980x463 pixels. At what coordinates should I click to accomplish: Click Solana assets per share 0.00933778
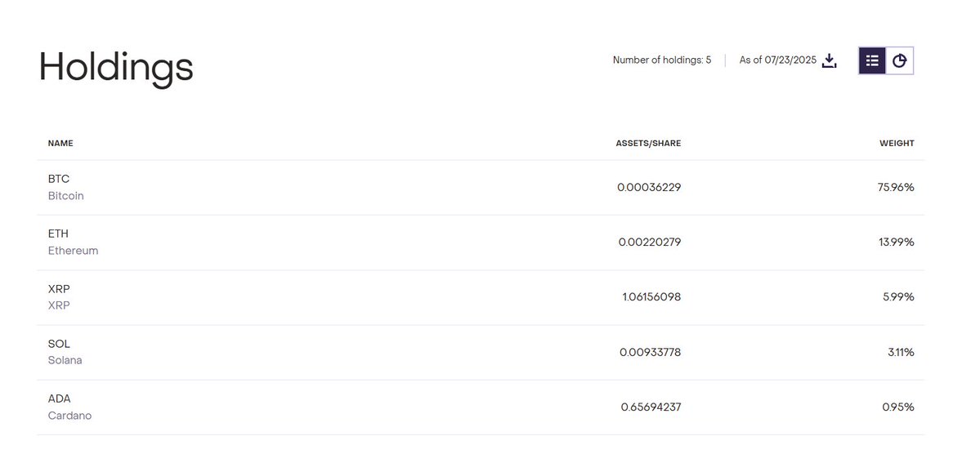[x=650, y=353]
